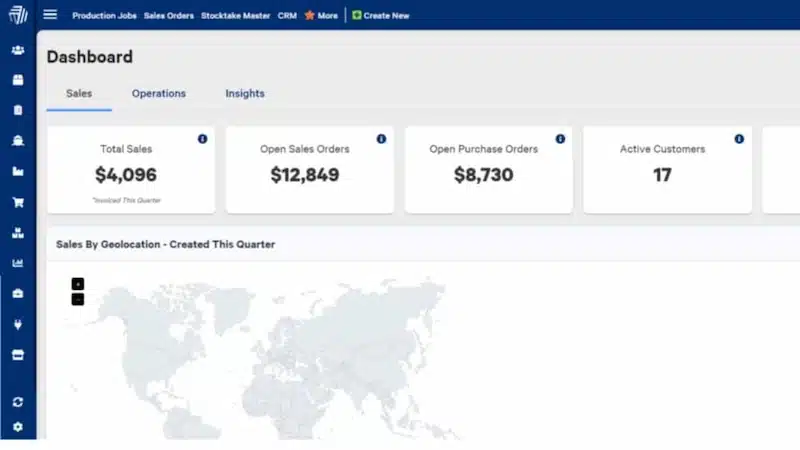Click the star icon next to More
800x450 pixels.
point(309,15)
